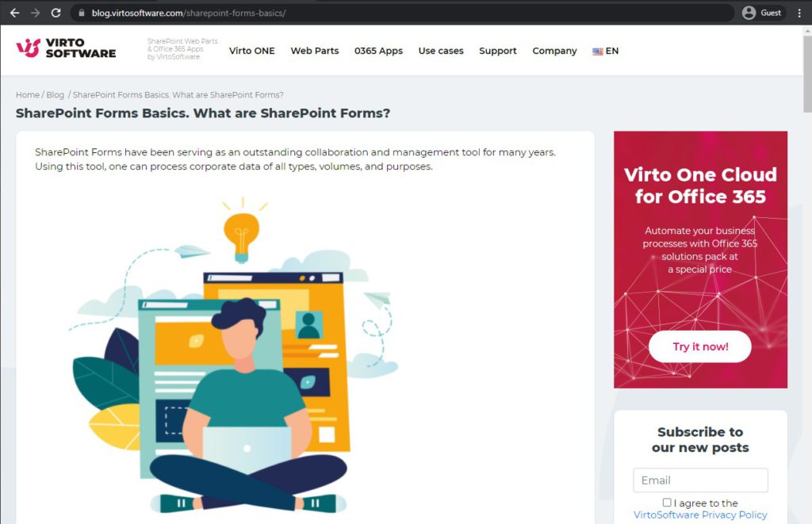
Task: Click the browser back arrow
Action: 14,13
